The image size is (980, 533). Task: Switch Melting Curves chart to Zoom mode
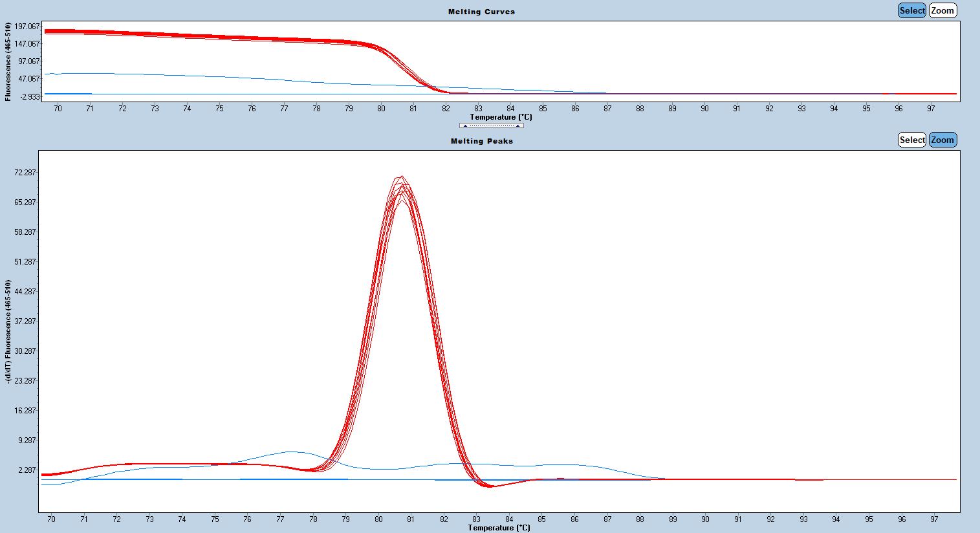942,10
